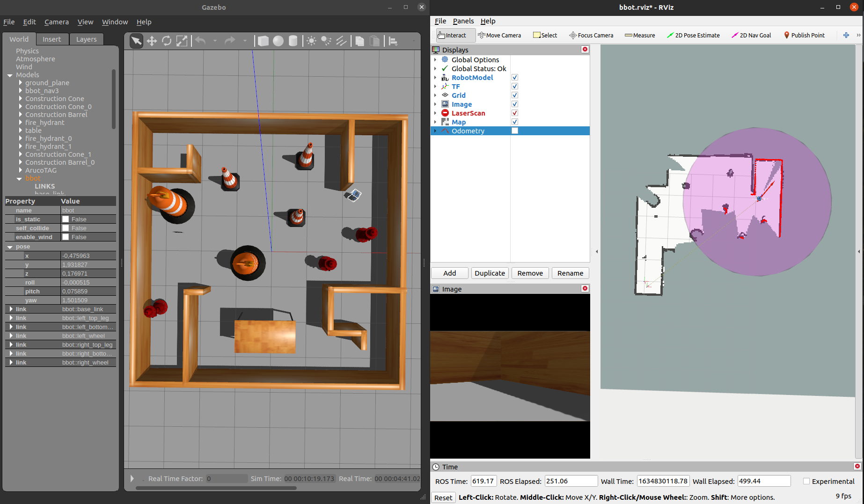This screenshot has height=504, width=864.
Task: Add a directional light in Gazebo
Action: pos(341,41)
